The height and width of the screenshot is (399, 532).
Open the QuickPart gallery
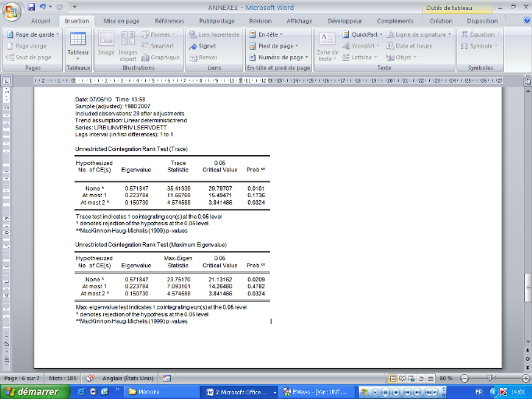(364, 35)
